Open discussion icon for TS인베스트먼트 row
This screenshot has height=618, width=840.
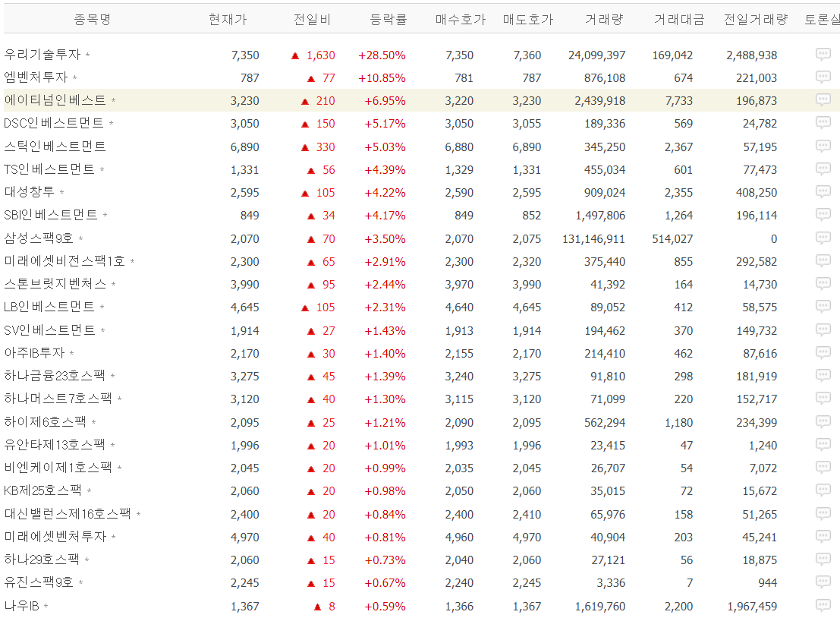pyautogui.click(x=823, y=169)
